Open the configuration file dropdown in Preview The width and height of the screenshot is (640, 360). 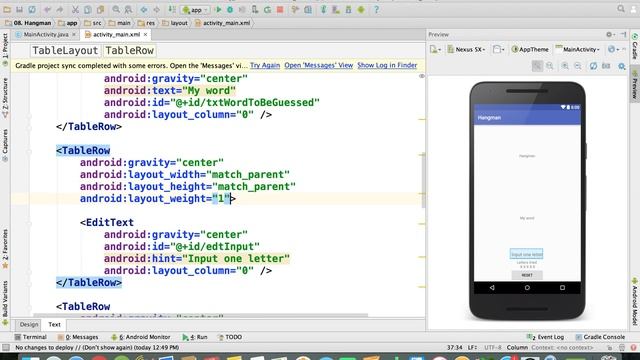tap(435, 49)
